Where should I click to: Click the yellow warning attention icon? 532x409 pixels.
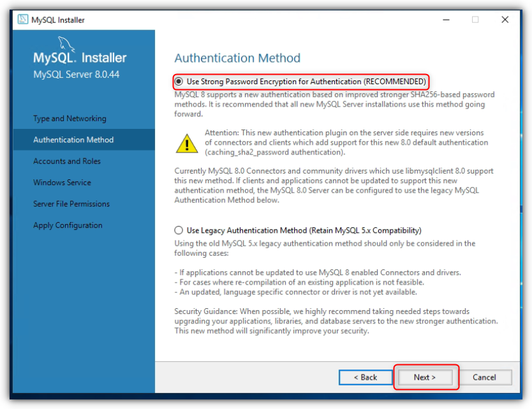[x=187, y=143]
